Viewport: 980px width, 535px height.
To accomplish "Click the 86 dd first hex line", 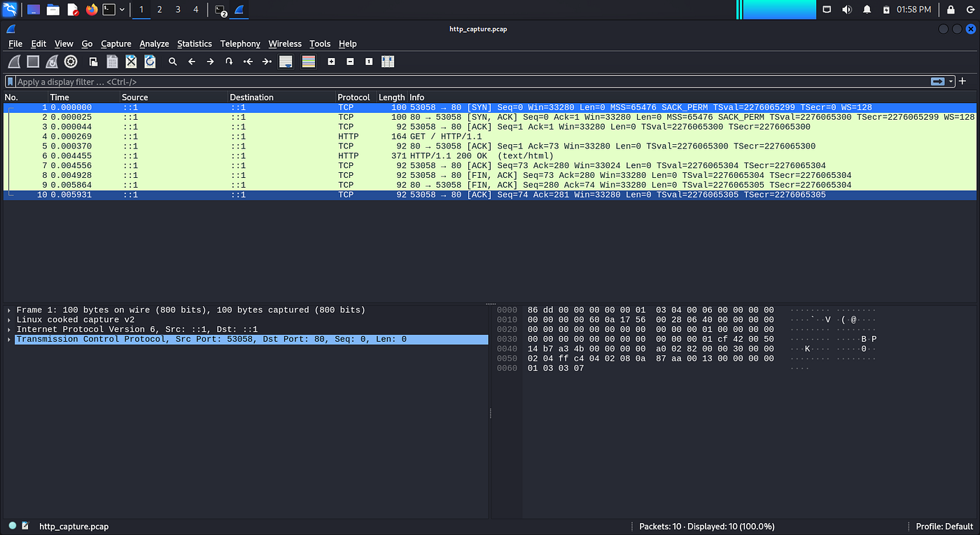I will [650, 310].
